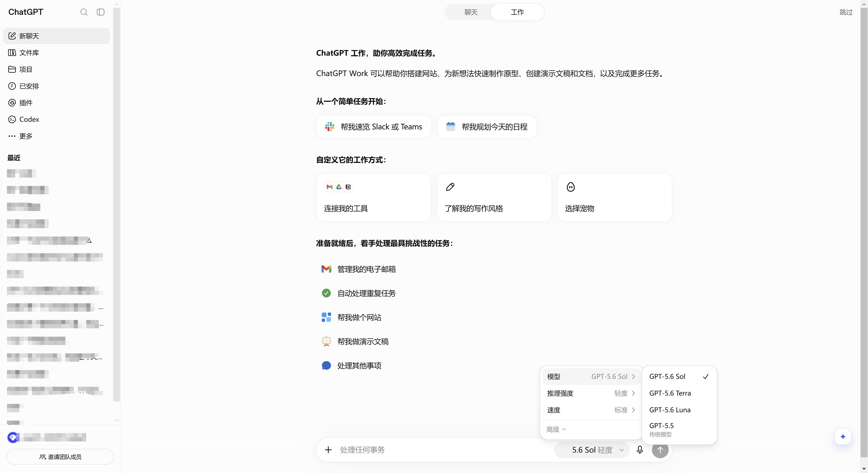The height and width of the screenshot is (473, 868).
Task: Select 自动处理重复任务 green check item
Action: (x=358, y=293)
